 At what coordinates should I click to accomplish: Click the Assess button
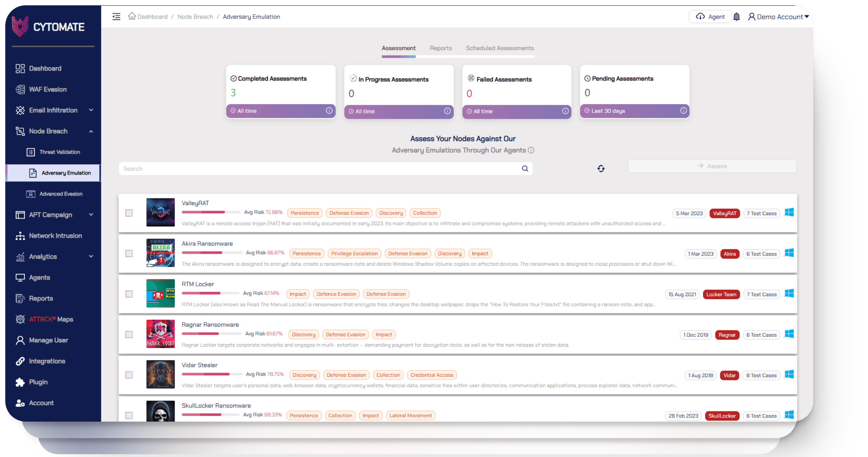(712, 166)
